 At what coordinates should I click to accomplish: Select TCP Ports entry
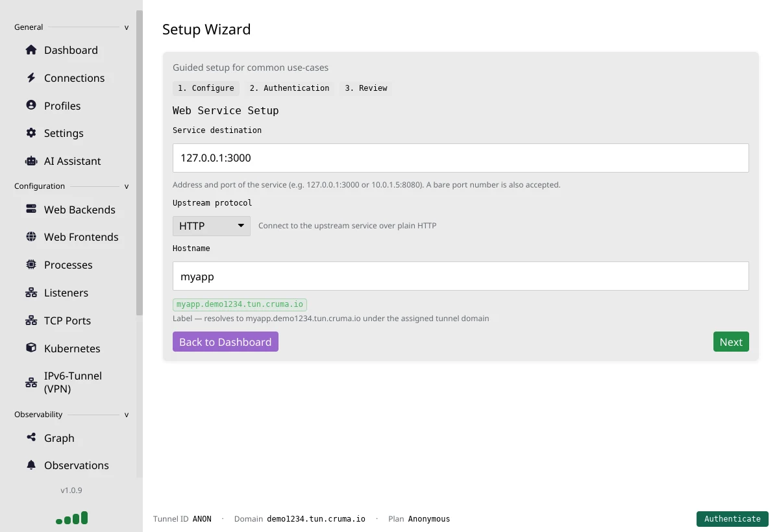[67, 320]
